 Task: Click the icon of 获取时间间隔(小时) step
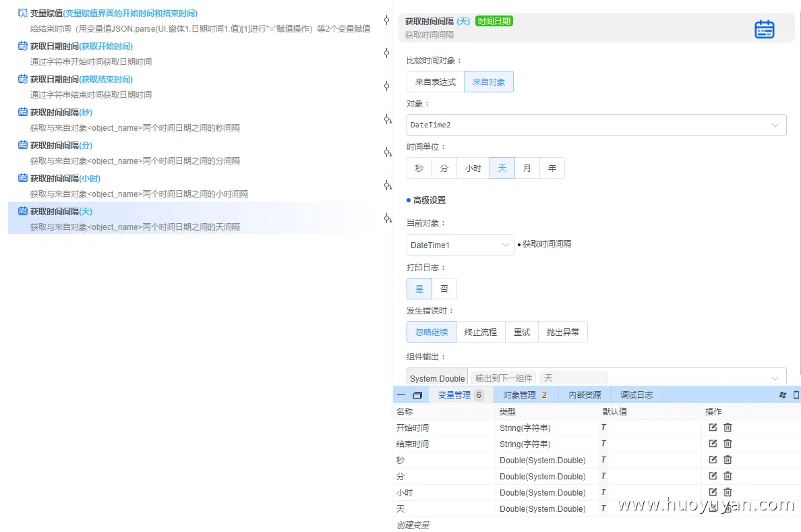pos(23,179)
